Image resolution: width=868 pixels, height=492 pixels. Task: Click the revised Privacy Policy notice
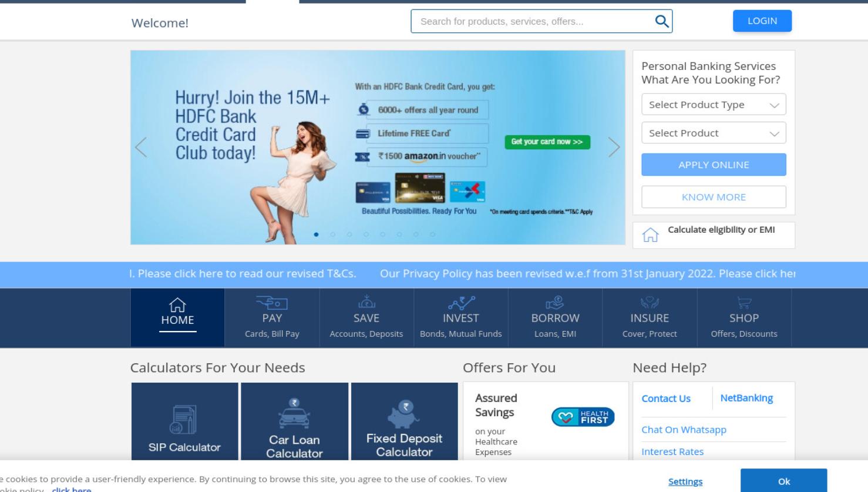click(x=587, y=274)
